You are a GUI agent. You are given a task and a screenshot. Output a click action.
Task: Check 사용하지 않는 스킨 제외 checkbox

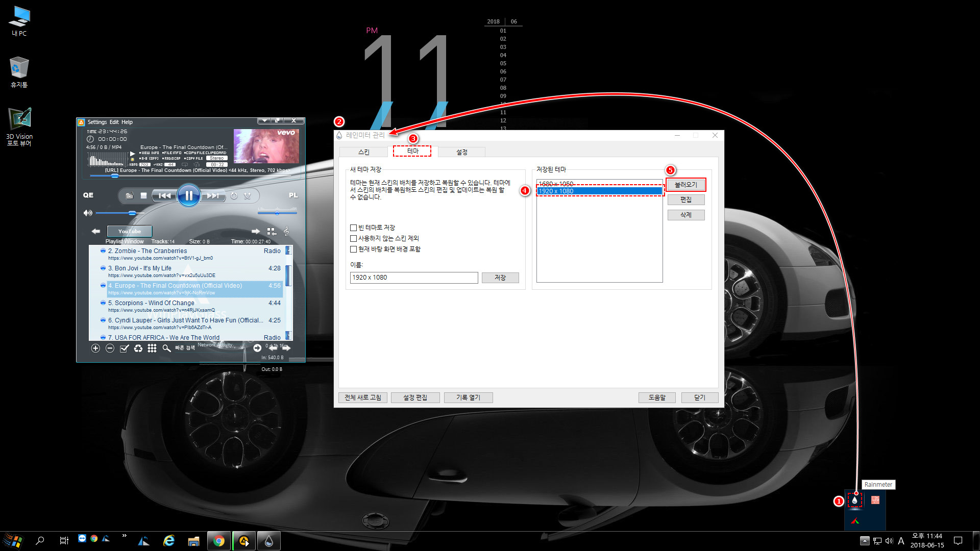pos(353,238)
